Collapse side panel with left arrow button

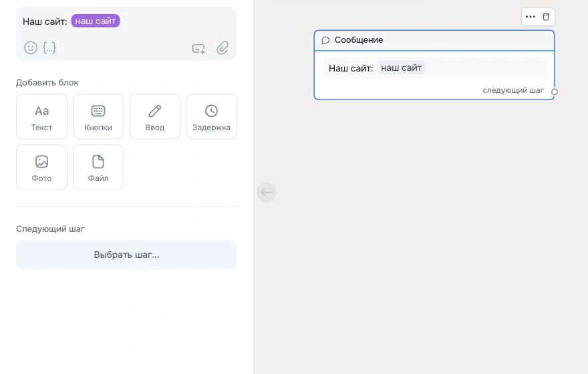[x=267, y=192]
